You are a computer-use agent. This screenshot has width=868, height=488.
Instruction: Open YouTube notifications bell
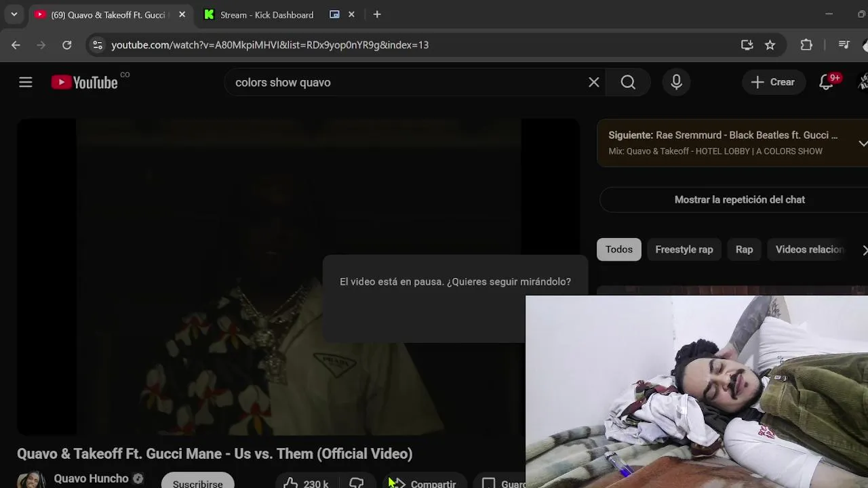click(826, 82)
